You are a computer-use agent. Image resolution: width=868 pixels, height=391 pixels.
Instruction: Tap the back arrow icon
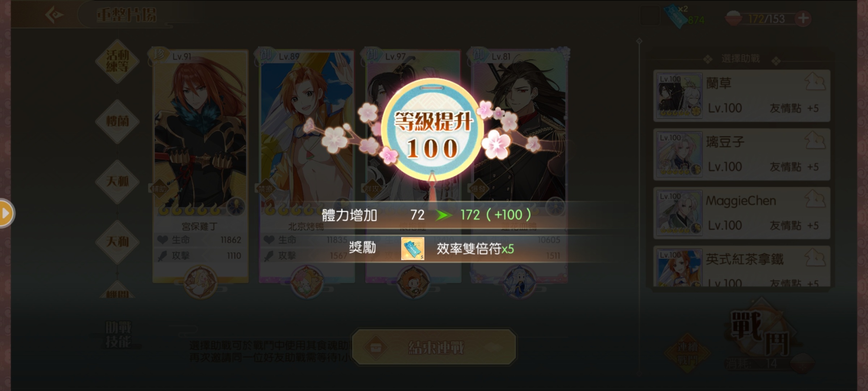pyautogui.click(x=55, y=15)
